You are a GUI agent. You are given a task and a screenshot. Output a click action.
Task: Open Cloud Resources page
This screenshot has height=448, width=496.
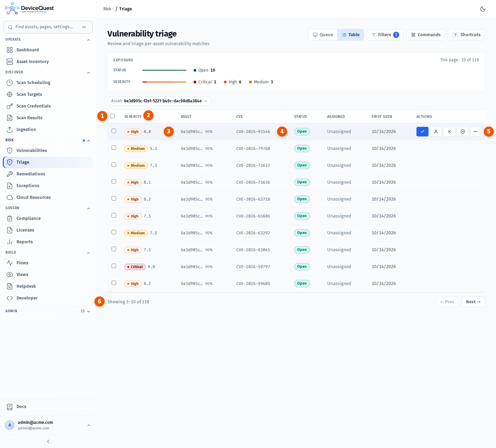pos(48,197)
